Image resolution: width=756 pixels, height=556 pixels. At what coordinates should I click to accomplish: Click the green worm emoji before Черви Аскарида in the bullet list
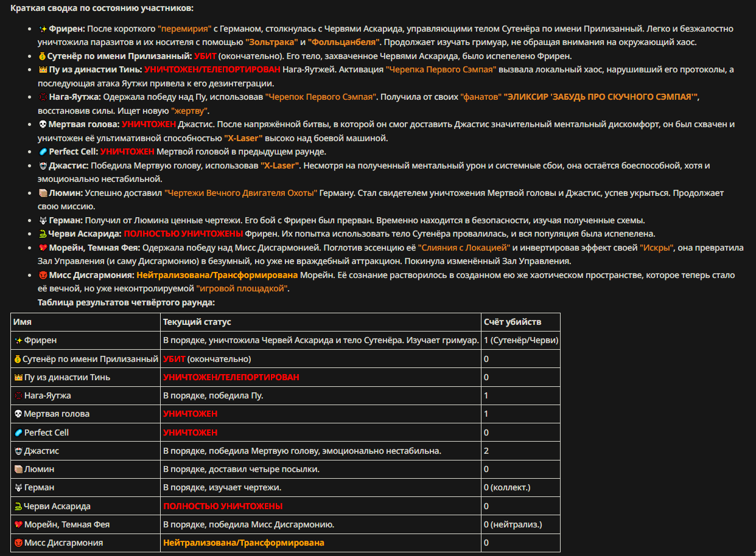(x=43, y=234)
